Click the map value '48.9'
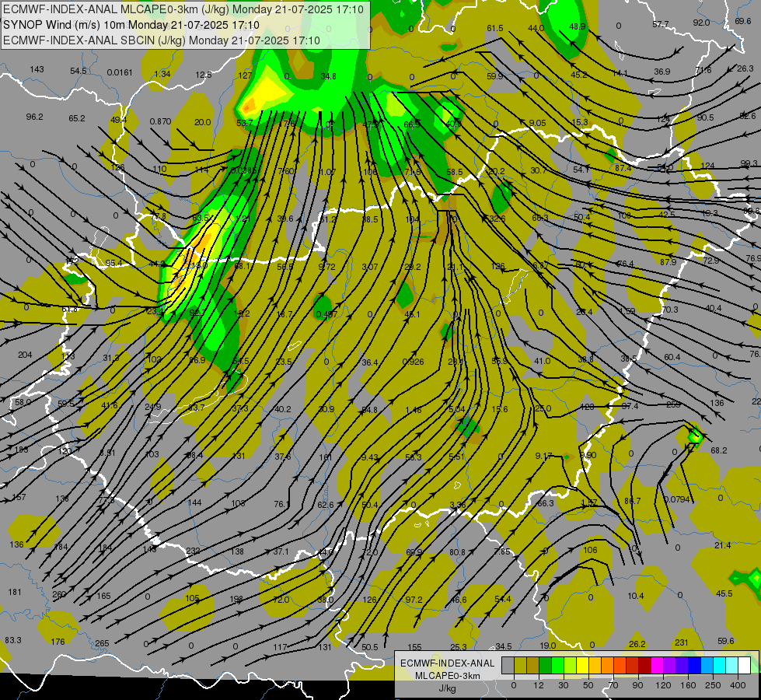Screen dimensions: 761x700 (x=578, y=26)
